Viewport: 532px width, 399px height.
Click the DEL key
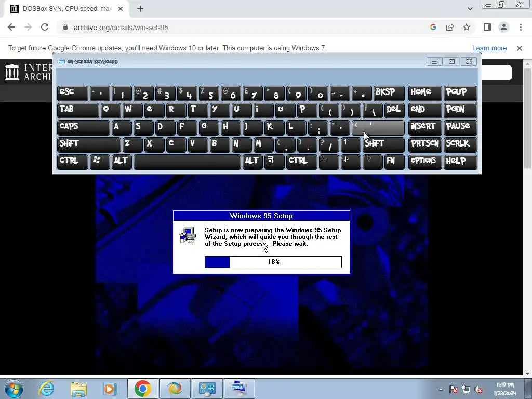[x=394, y=110]
